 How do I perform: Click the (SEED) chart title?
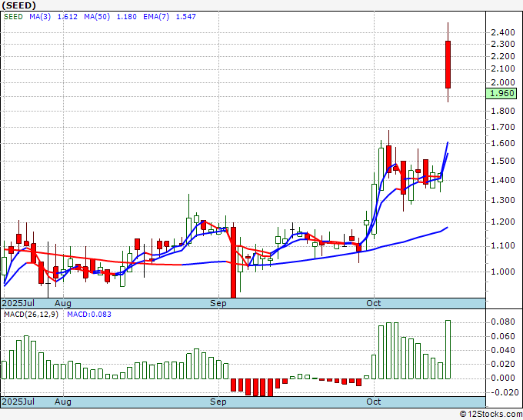click(x=18, y=5)
